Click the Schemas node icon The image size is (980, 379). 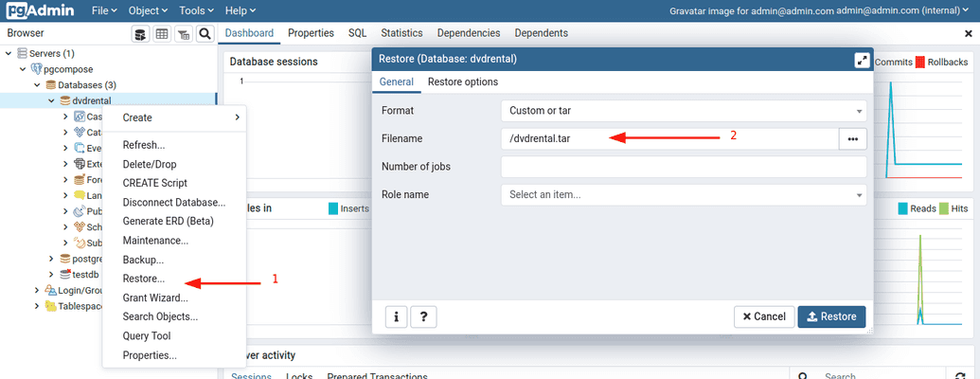(x=79, y=226)
